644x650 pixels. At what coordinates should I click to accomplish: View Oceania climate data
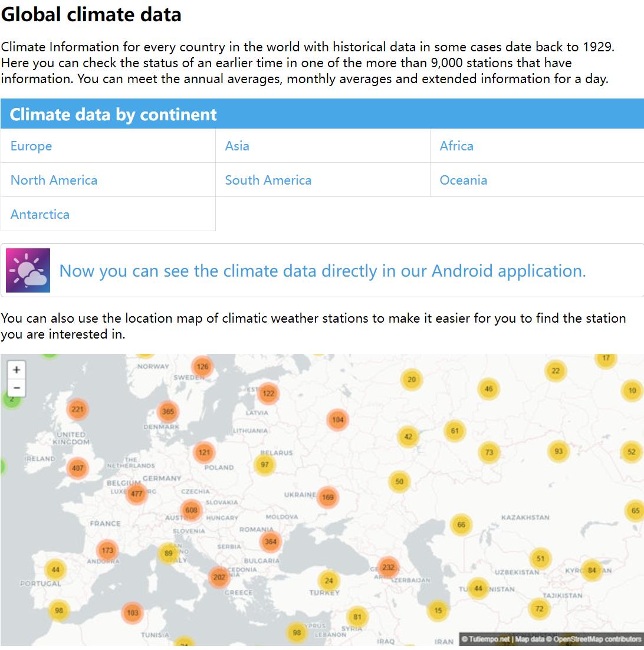(464, 180)
